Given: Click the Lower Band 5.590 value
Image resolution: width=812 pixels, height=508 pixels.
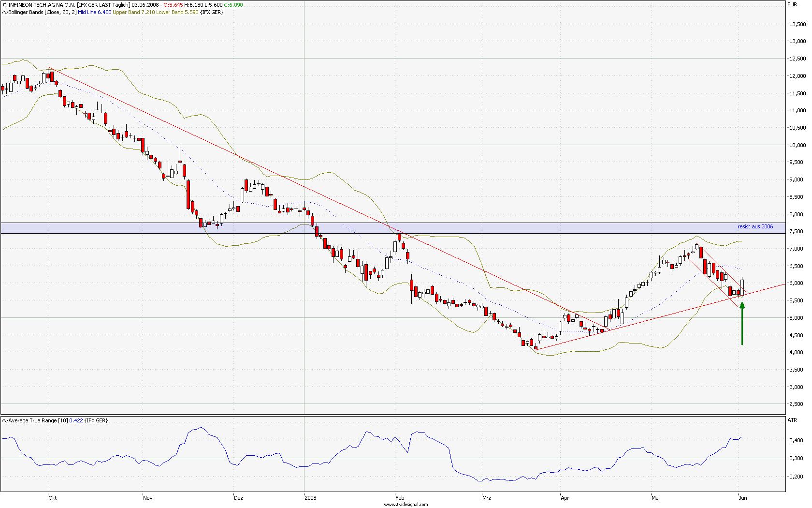Looking at the screenshot, I should [178, 12].
